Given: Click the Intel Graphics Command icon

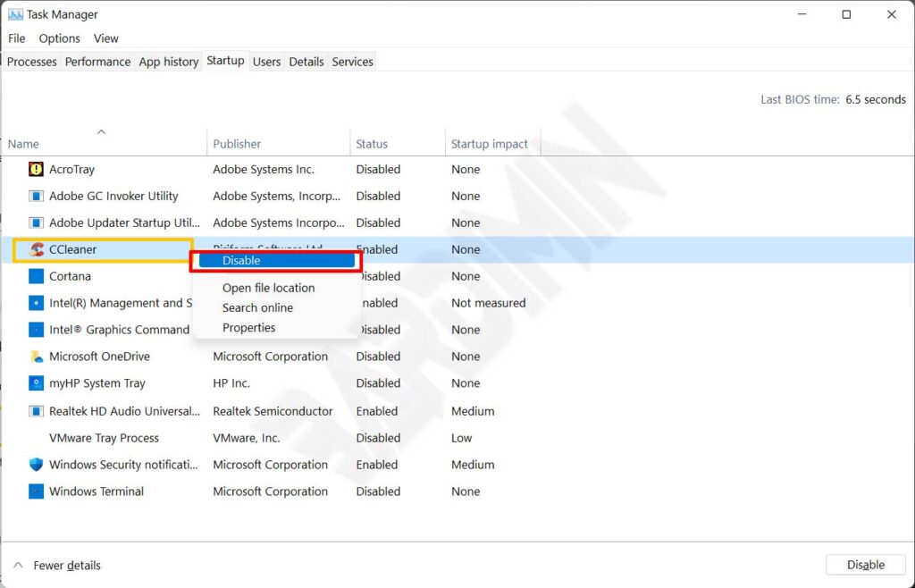Looking at the screenshot, I should (x=36, y=330).
